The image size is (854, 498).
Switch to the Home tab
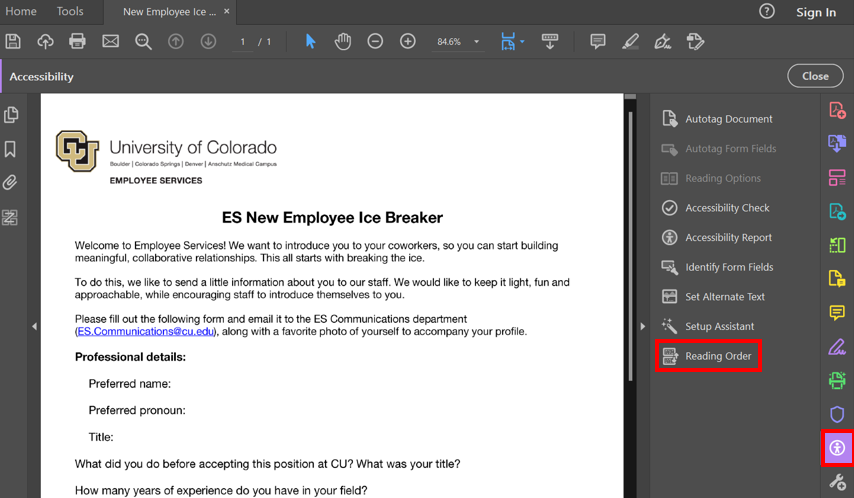tap(21, 11)
